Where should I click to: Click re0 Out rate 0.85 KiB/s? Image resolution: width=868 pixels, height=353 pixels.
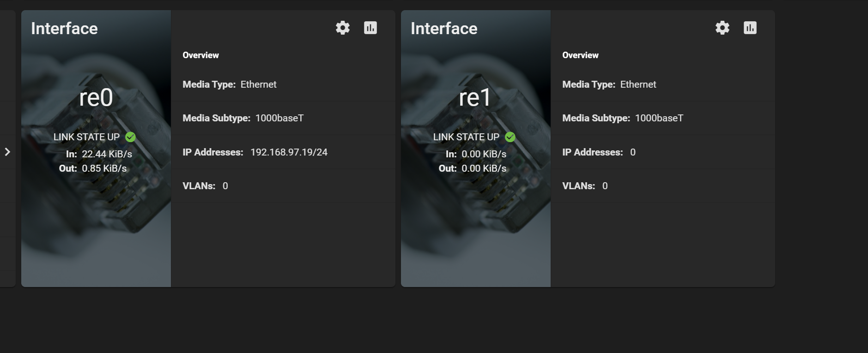pyautogui.click(x=104, y=168)
